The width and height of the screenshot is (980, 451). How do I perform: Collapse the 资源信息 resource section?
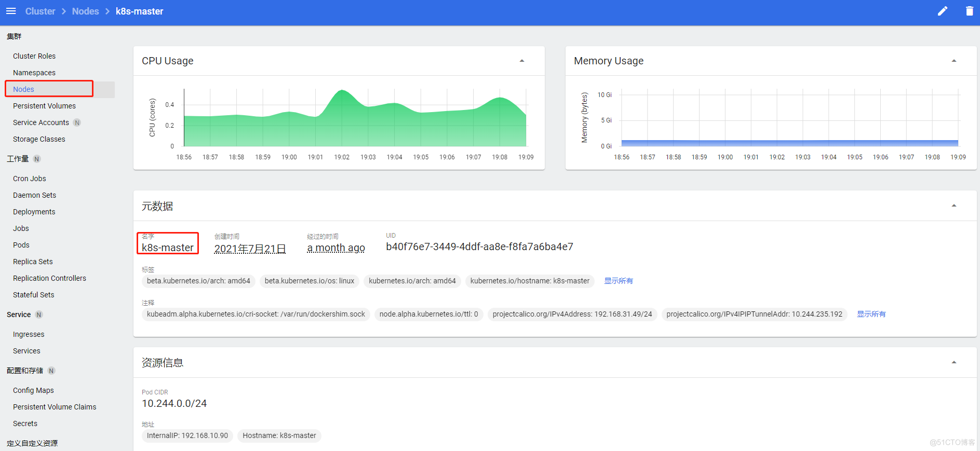click(954, 362)
